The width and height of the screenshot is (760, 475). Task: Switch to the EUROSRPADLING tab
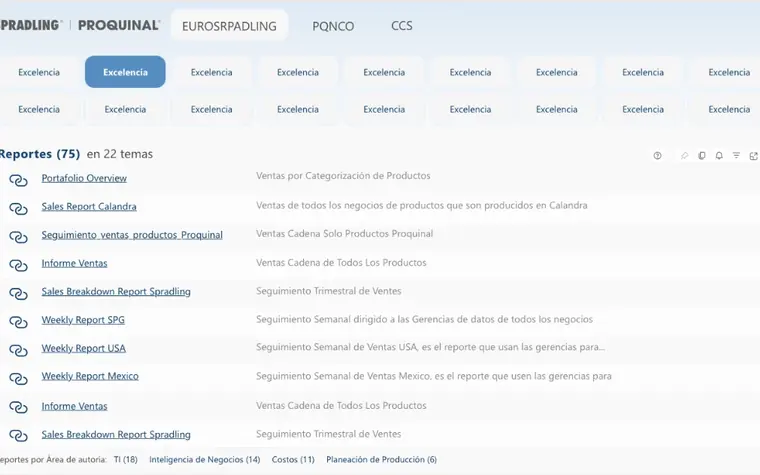(229, 26)
